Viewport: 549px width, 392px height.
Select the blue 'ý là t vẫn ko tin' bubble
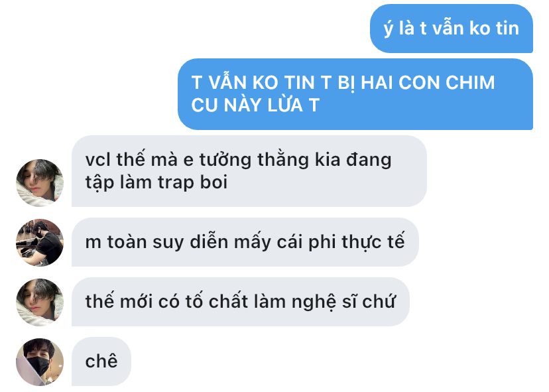(x=452, y=29)
